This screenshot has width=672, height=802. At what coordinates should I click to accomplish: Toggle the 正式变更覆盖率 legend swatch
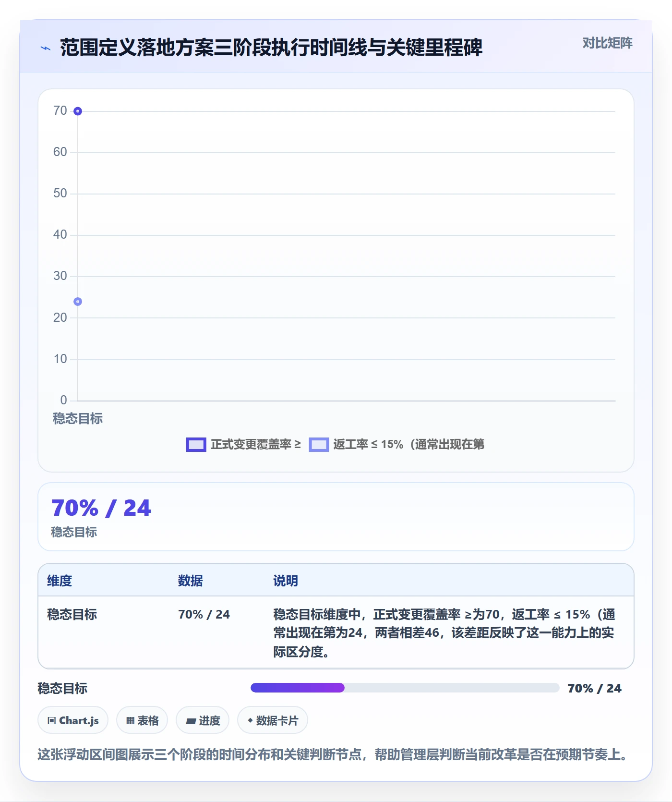tap(196, 445)
